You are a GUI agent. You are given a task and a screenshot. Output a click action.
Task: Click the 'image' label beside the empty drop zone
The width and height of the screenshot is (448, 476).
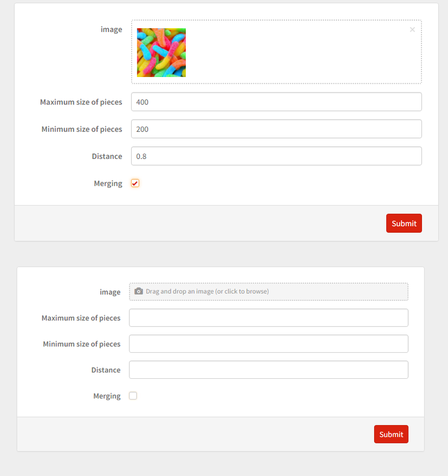[x=110, y=292]
